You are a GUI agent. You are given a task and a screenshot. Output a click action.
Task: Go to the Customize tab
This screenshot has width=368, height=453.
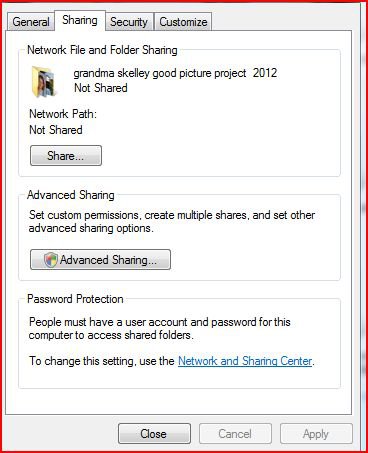pos(183,22)
